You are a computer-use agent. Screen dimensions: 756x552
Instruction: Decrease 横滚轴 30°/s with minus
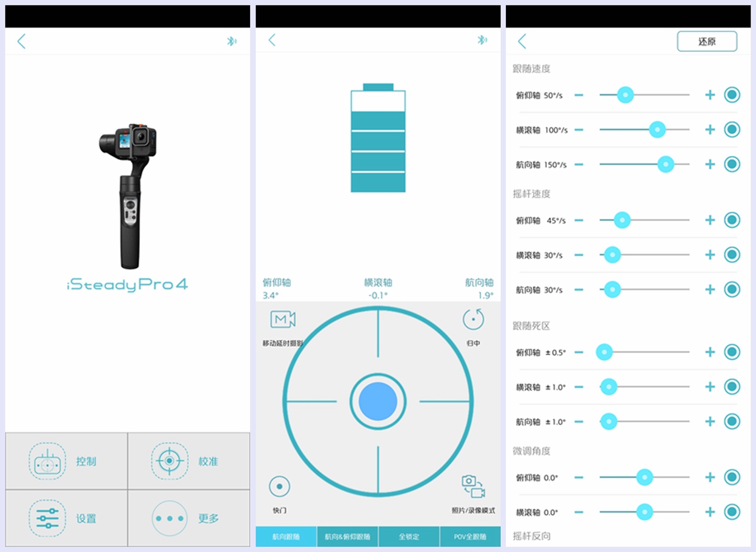(579, 255)
